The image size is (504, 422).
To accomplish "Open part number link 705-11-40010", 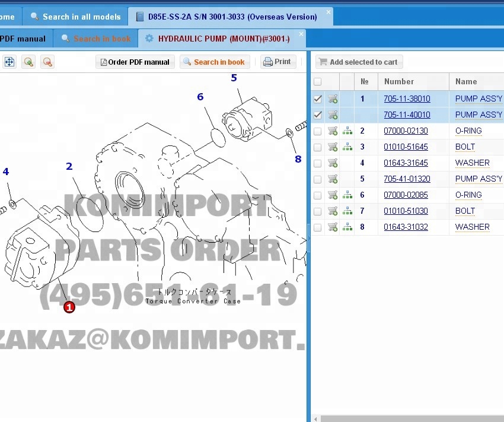I will tap(407, 115).
